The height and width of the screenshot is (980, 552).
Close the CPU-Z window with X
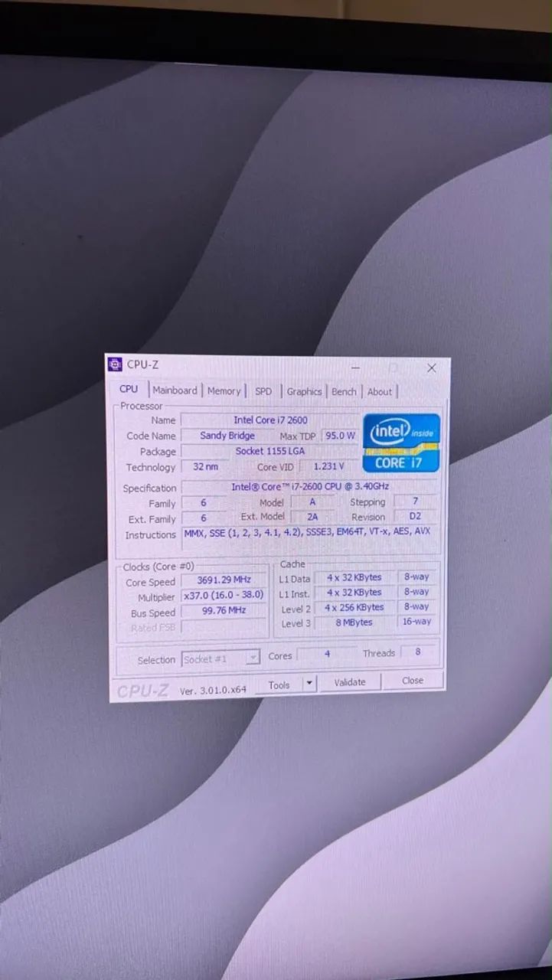pyautogui.click(x=431, y=367)
